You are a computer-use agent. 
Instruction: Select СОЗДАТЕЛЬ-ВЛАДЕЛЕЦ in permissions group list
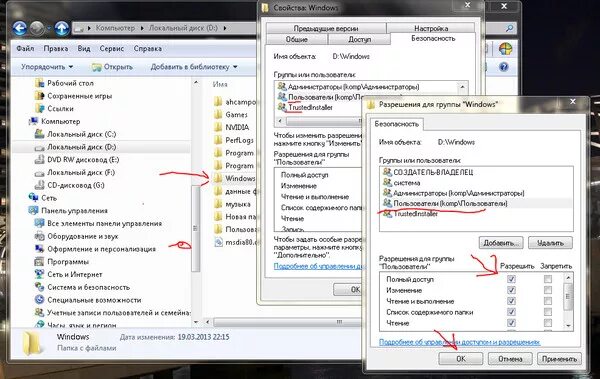click(476, 172)
